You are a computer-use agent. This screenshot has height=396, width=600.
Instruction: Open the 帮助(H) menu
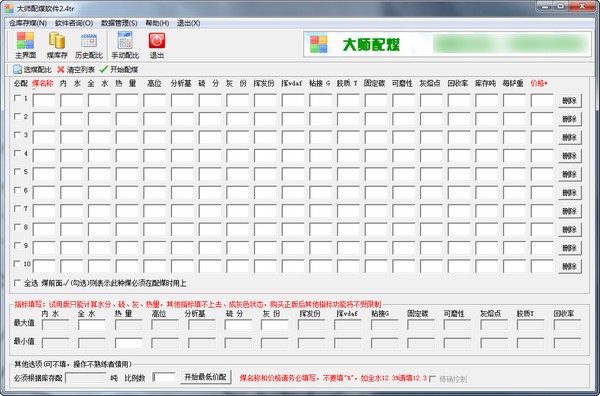[x=157, y=23]
